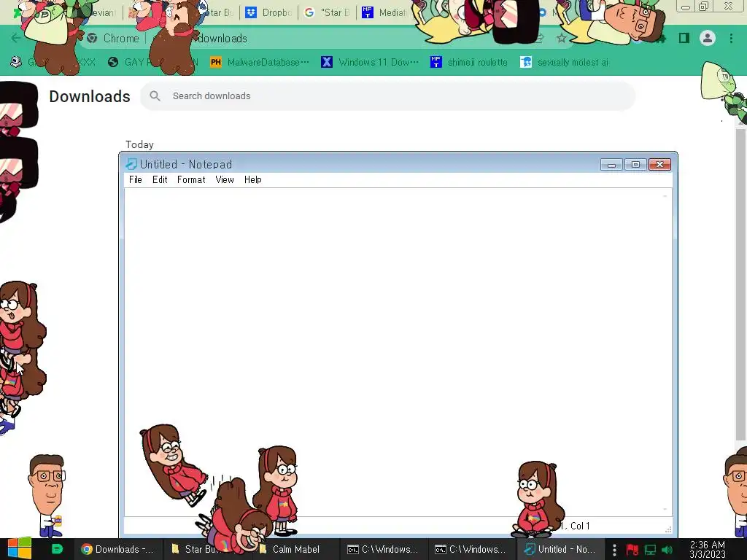
Task: Maximize the Notepad window
Action: [635, 165]
